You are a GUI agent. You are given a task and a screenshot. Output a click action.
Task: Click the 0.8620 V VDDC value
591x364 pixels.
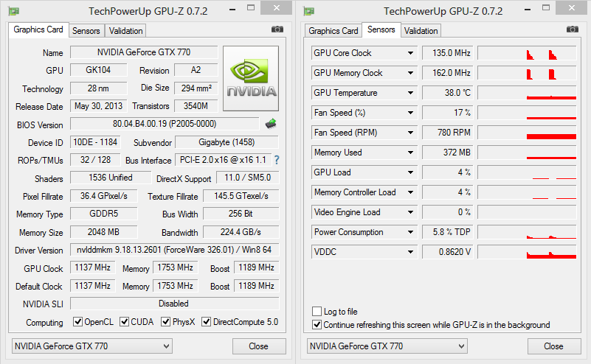448,252
